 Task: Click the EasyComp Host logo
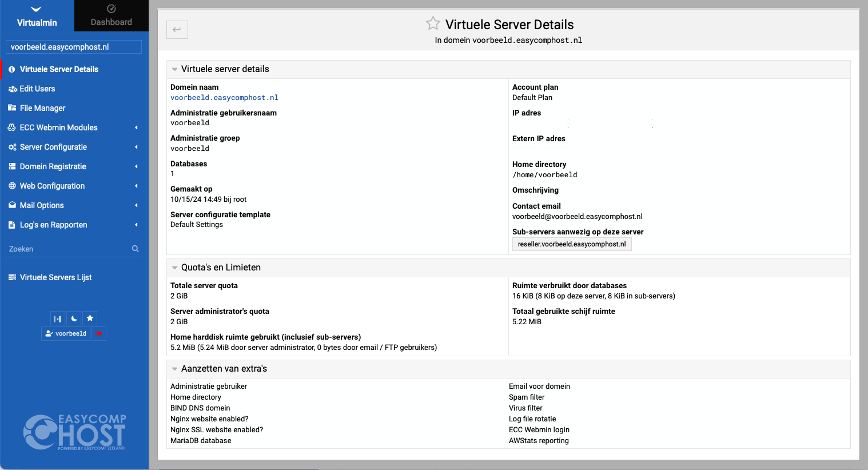click(x=74, y=432)
